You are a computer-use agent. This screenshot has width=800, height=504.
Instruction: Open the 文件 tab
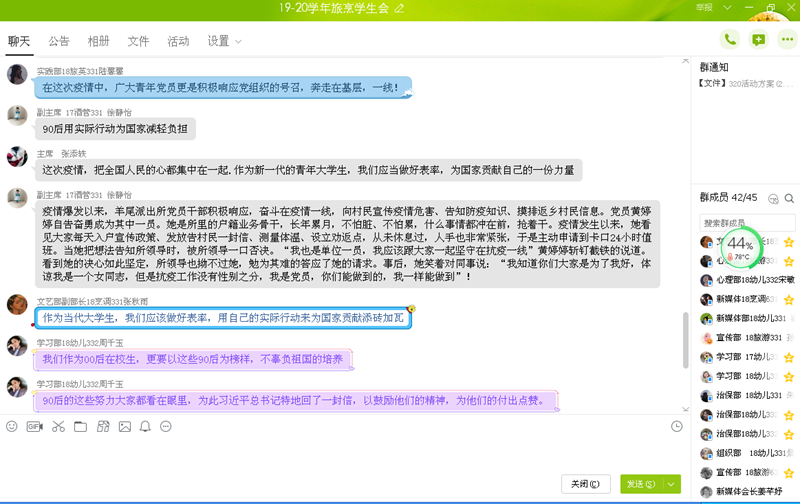138,42
